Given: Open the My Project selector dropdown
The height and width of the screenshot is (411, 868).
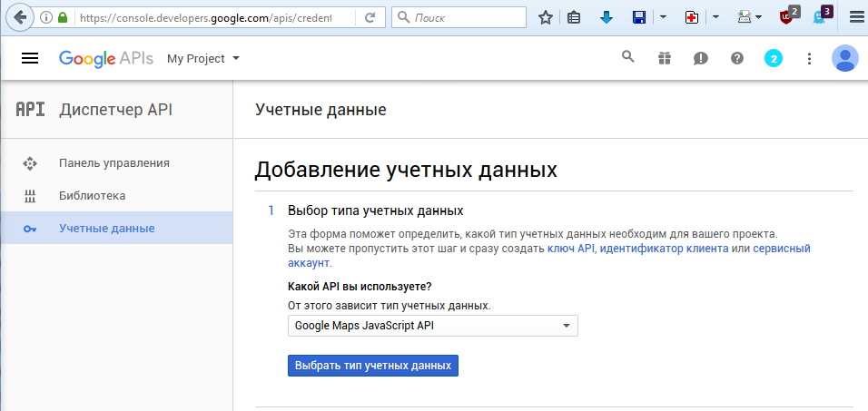Looking at the screenshot, I should (x=203, y=59).
